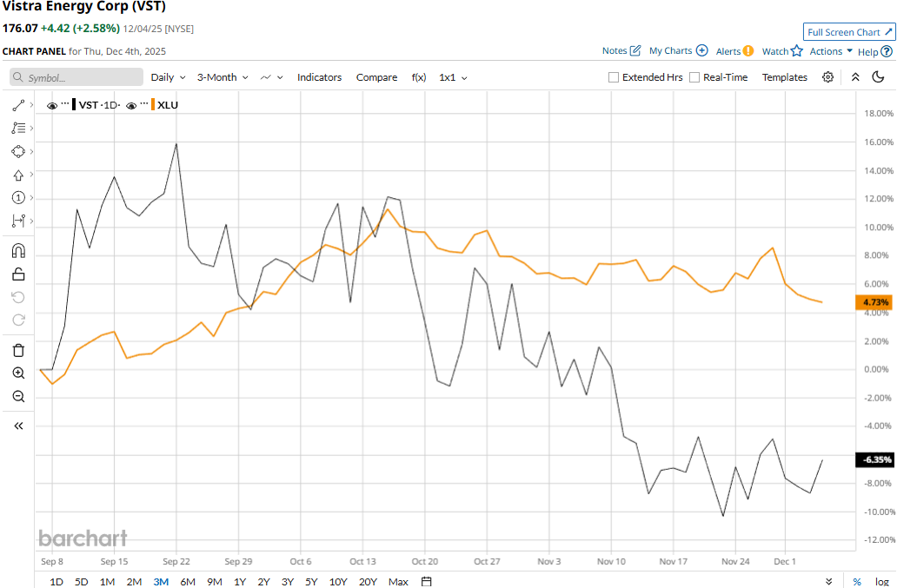
Task: Click the orange XLU color swatch
Action: [x=153, y=104]
